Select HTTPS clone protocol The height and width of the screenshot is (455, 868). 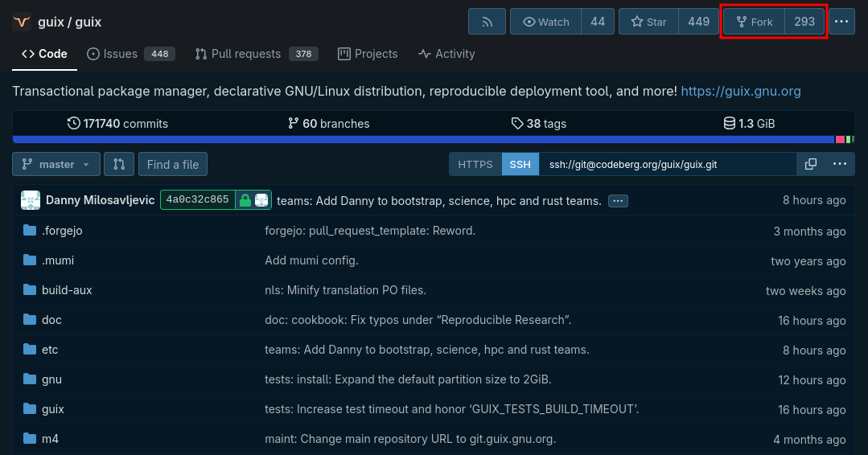(475, 164)
